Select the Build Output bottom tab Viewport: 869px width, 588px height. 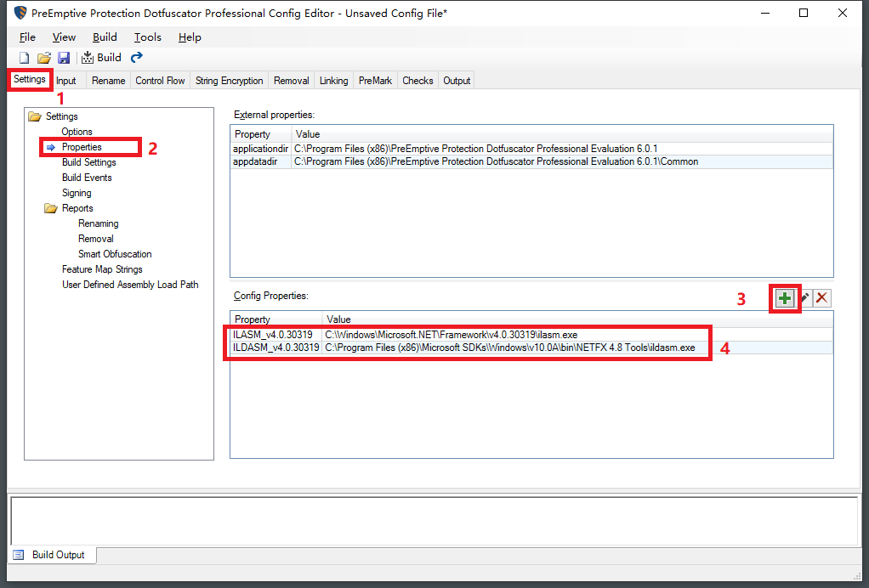pyautogui.click(x=53, y=555)
